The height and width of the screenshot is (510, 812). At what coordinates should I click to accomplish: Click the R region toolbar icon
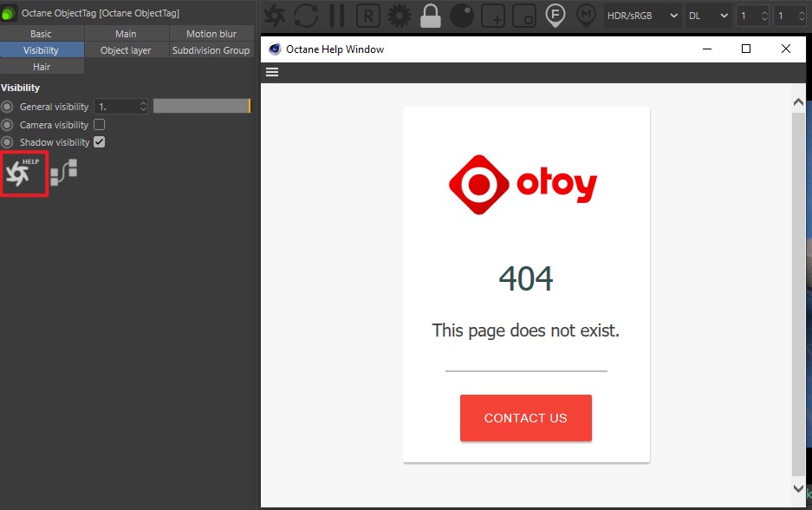click(x=368, y=16)
